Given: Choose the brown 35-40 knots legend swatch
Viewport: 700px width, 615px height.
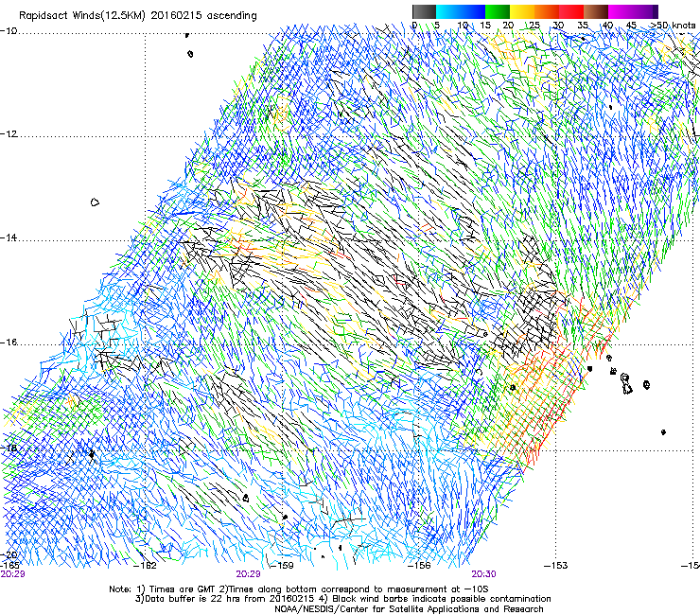Looking at the screenshot, I should 596,11.
